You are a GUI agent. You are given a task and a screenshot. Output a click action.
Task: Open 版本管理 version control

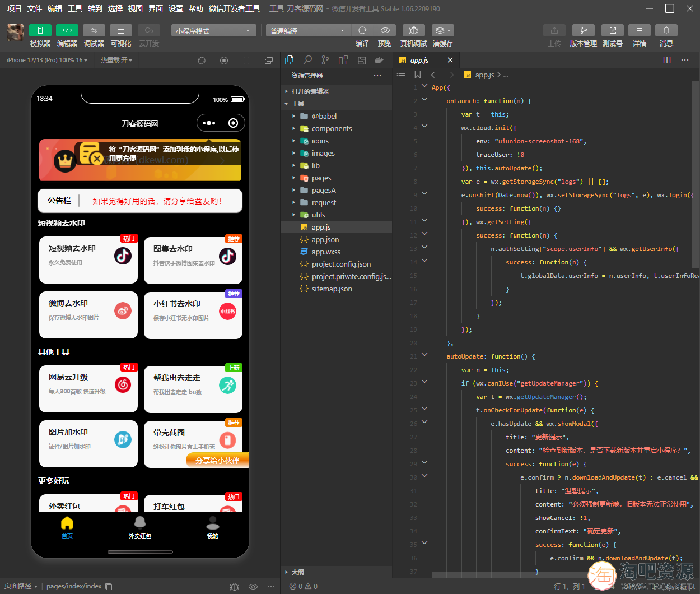coord(584,30)
